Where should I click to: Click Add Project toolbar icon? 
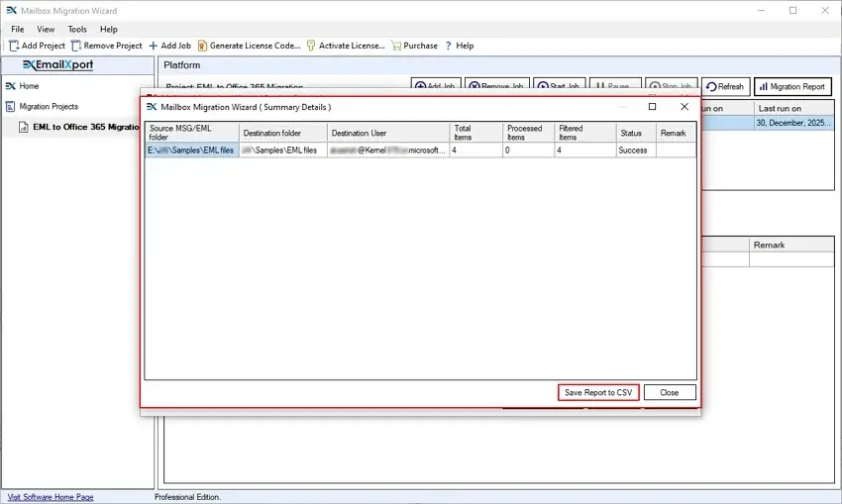(14, 46)
